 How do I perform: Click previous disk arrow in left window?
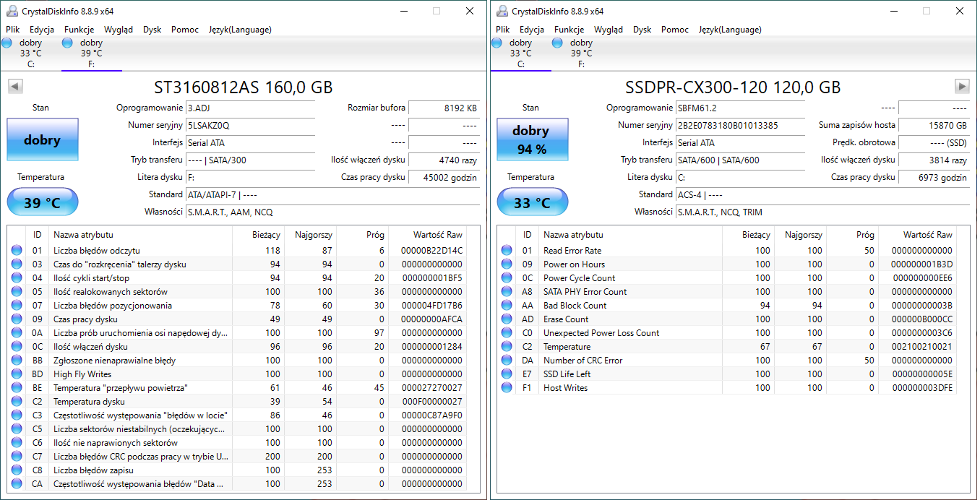click(x=15, y=86)
